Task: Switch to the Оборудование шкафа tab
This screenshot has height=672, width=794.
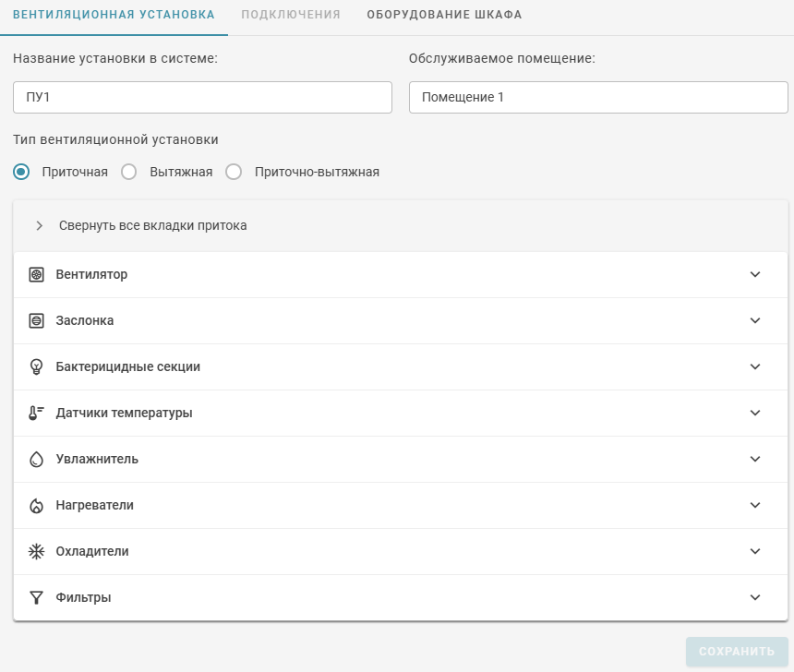Action: [444, 15]
